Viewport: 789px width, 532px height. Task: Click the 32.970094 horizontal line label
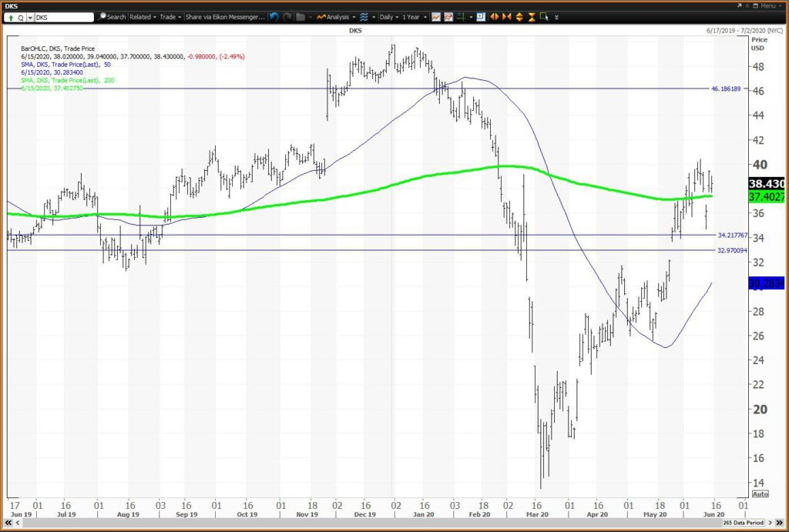tap(732, 250)
